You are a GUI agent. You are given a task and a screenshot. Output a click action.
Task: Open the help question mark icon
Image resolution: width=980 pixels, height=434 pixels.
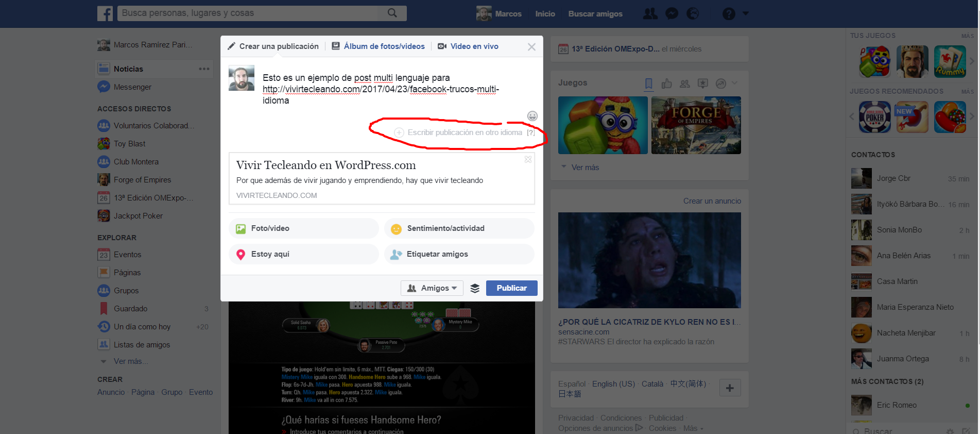[x=729, y=14]
